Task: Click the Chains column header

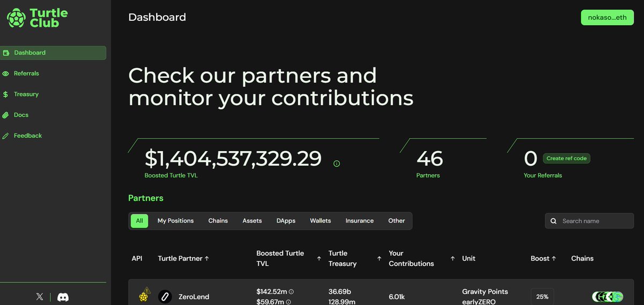Action: (582, 258)
